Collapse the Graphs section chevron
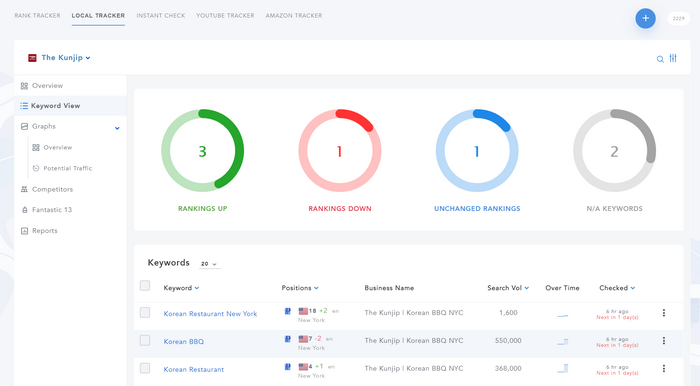The width and height of the screenshot is (700, 386). (x=117, y=128)
